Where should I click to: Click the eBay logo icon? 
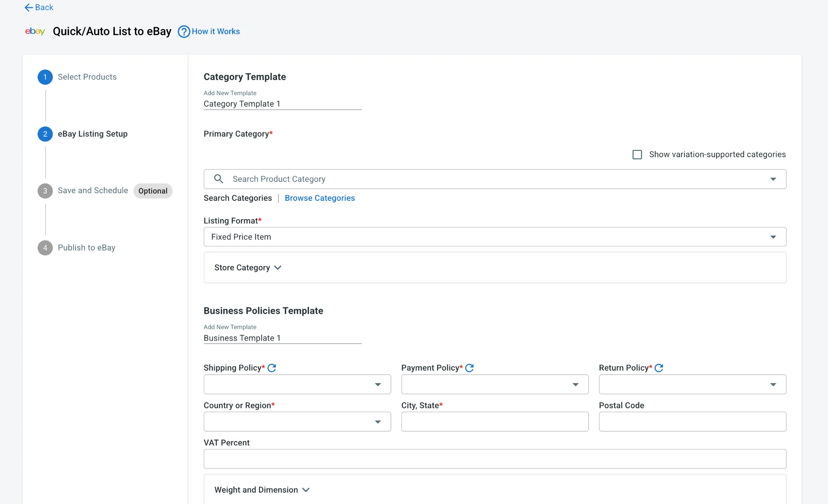point(35,31)
